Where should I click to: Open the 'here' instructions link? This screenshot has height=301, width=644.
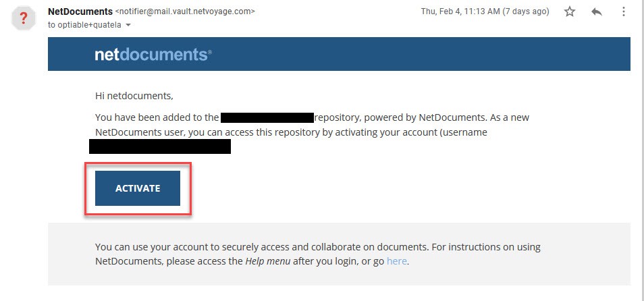[x=397, y=261]
